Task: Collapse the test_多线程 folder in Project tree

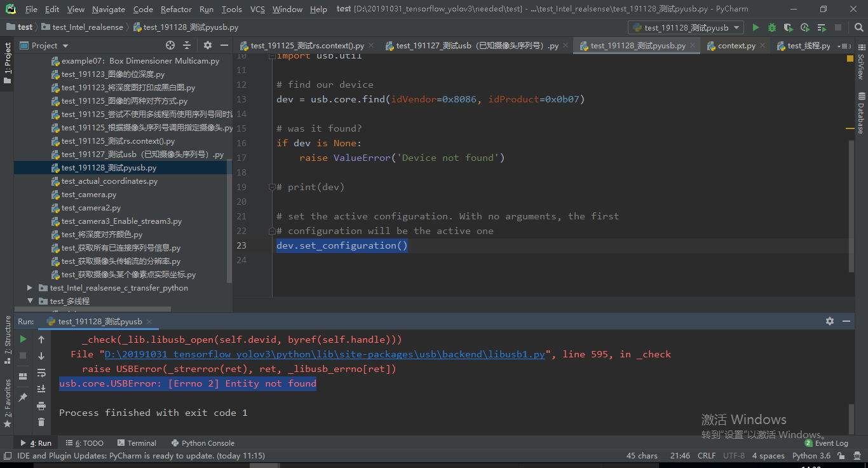Action: (x=29, y=300)
